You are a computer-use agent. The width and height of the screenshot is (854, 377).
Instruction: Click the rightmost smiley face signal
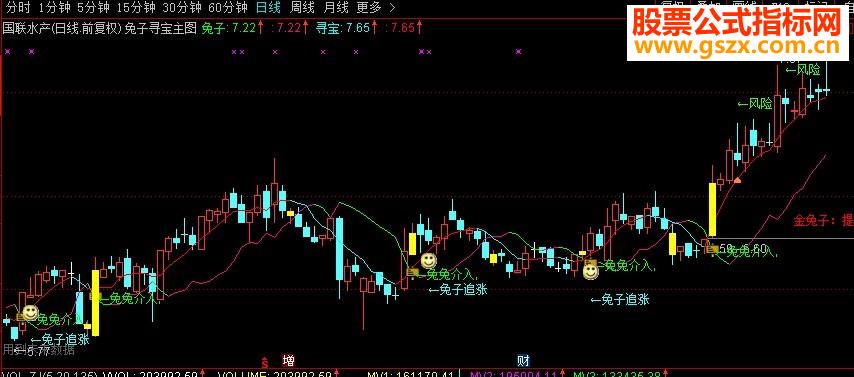[x=590, y=271]
